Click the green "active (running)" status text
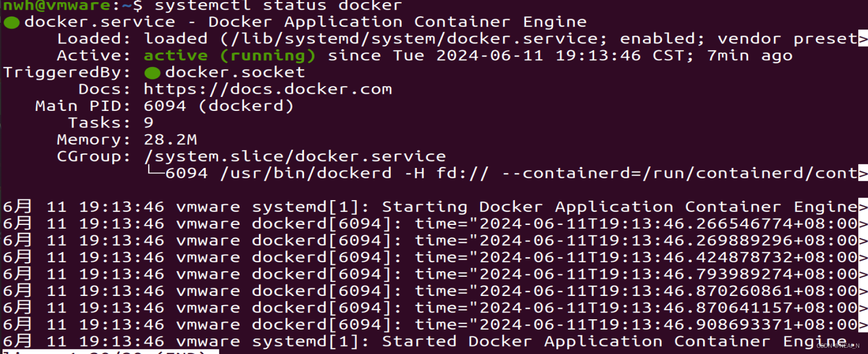This screenshot has height=354, width=868. coord(229,55)
